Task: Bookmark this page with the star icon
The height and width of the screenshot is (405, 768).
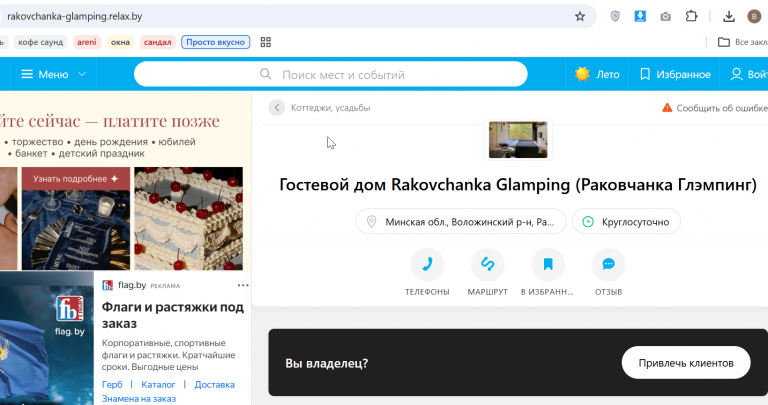Action: point(580,17)
